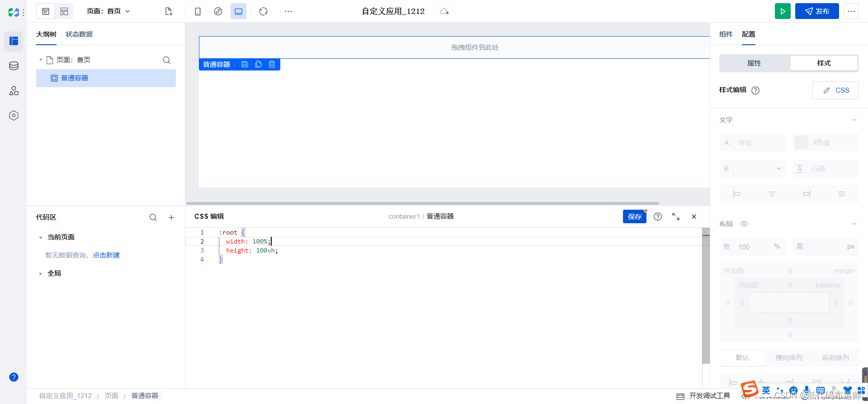Image resolution: width=868 pixels, height=404 pixels.
Task: Toggle the 布局 eye visibility icon
Action: coord(744,224)
